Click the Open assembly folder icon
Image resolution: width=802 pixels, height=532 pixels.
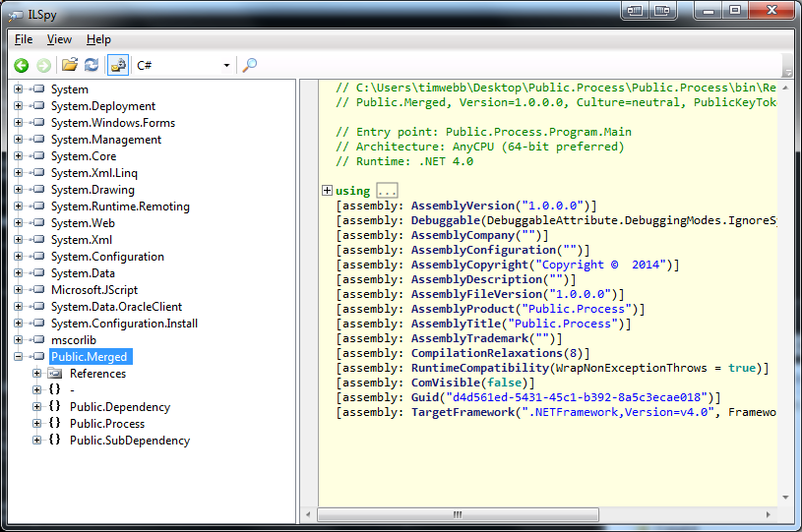pos(70,65)
